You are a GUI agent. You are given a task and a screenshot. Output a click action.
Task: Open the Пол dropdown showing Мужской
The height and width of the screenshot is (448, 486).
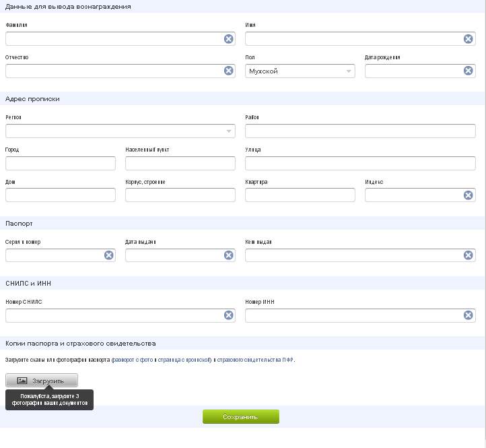[x=300, y=71]
